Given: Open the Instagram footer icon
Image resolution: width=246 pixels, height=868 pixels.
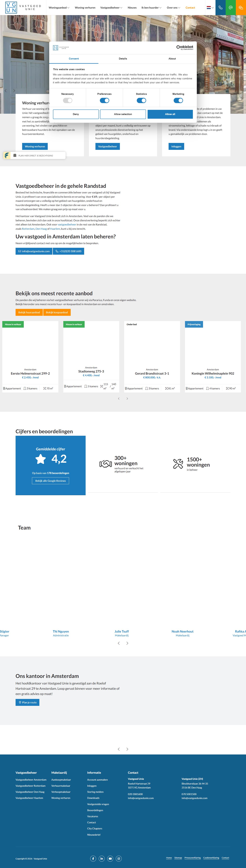Looking at the screenshot, I should click(118, 858).
